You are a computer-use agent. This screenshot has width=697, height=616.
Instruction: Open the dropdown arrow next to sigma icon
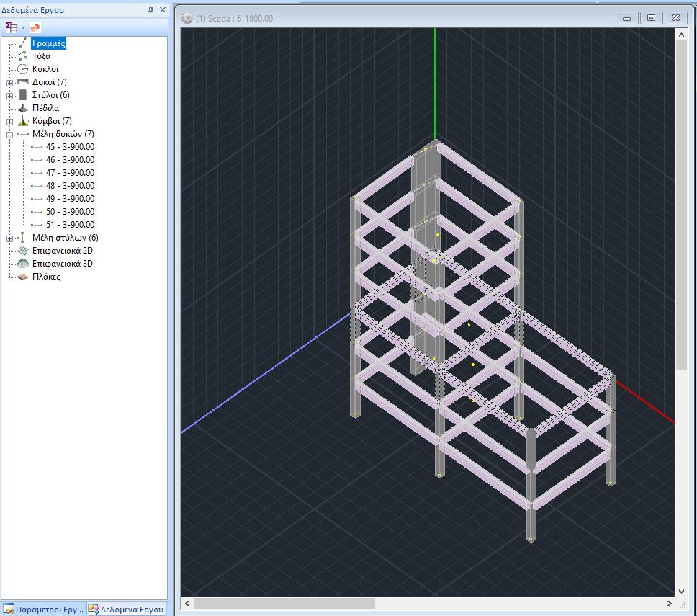(x=23, y=28)
